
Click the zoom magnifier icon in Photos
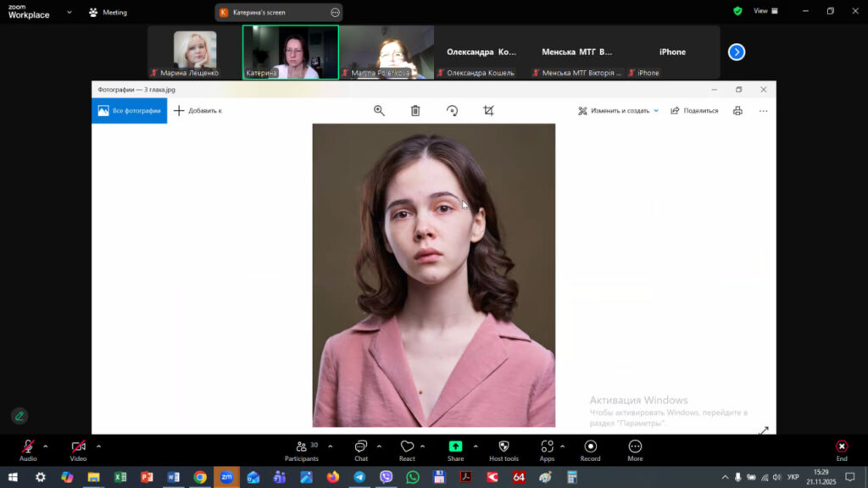[379, 110]
